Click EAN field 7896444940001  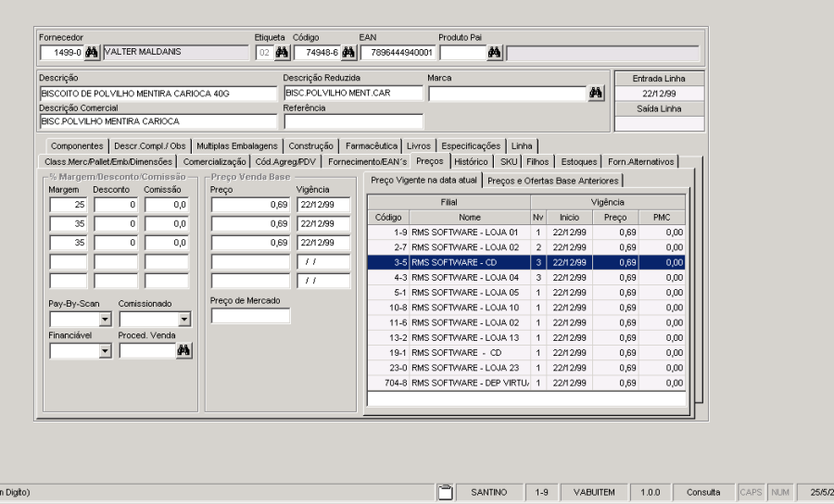point(398,53)
